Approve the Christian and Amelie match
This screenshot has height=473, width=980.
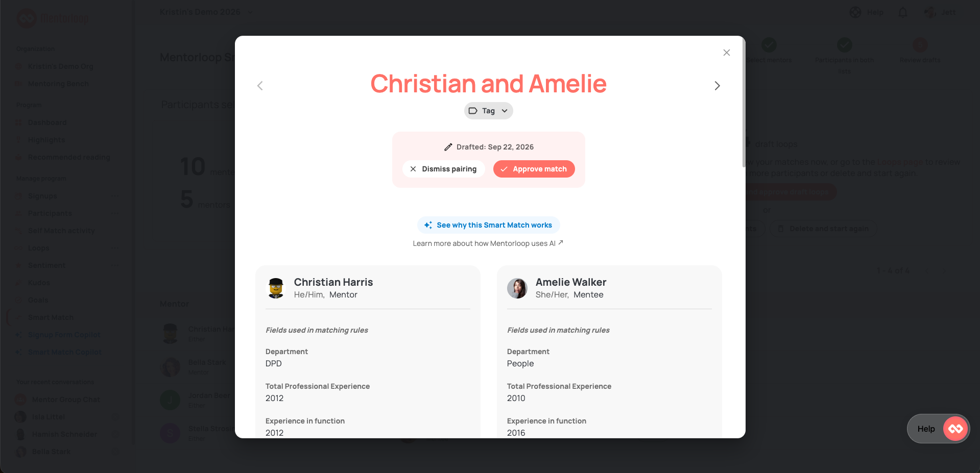[534, 169]
